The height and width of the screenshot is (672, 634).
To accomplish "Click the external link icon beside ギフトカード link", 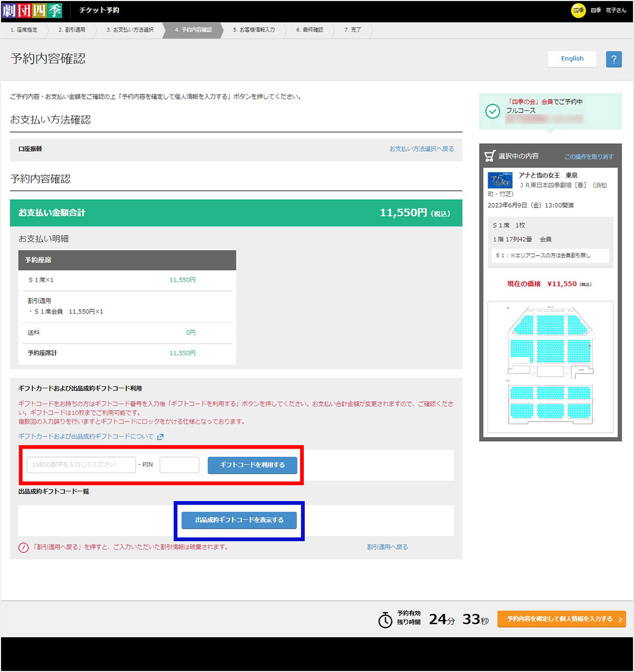I will click(160, 437).
